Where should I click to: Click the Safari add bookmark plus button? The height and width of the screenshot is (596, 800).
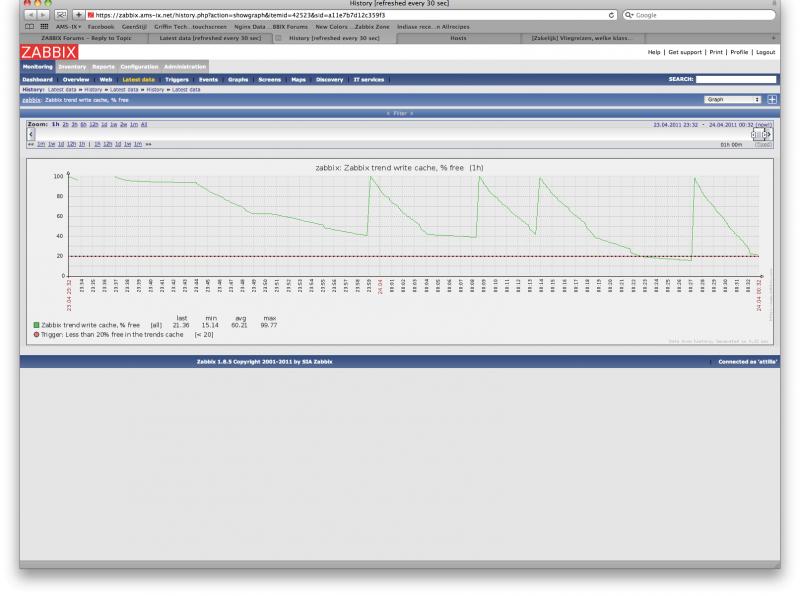tap(76, 15)
